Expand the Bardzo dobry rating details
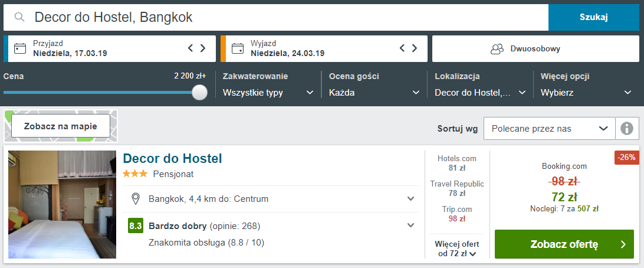This screenshot has width=644, height=268. tap(410, 225)
